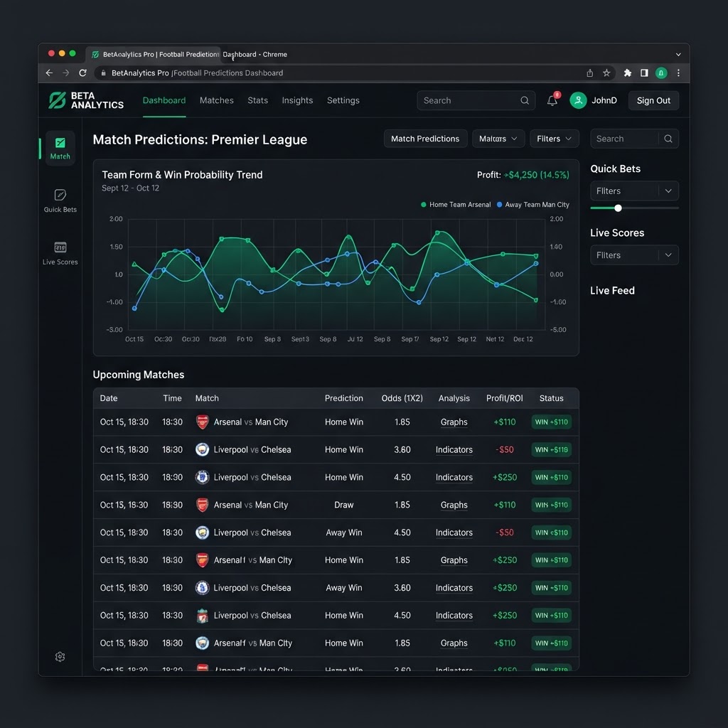Open the Insights nav tab
Viewport: 728px width, 728px height.
pyautogui.click(x=297, y=100)
